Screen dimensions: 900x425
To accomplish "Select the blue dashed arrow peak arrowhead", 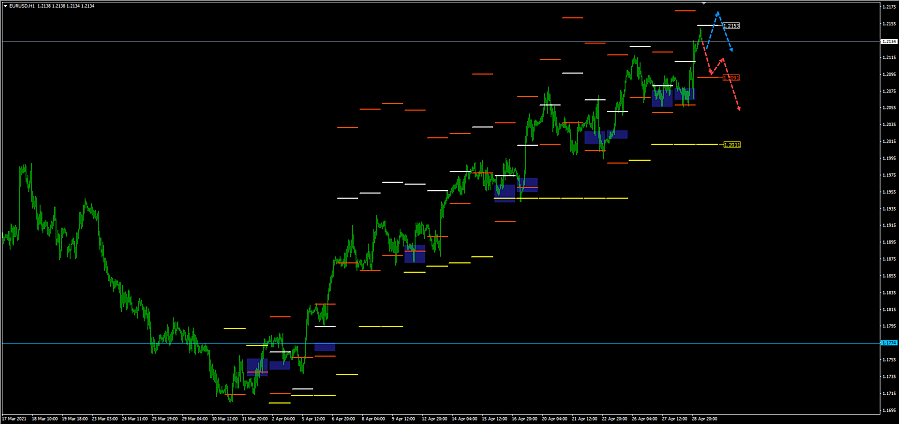I will click(x=717, y=13).
